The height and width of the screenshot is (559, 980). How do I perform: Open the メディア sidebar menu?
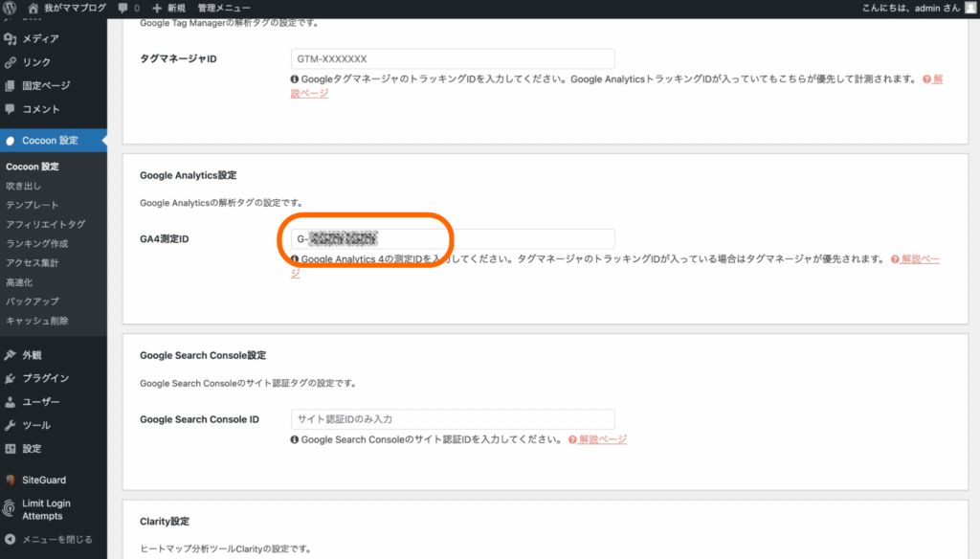click(40, 39)
